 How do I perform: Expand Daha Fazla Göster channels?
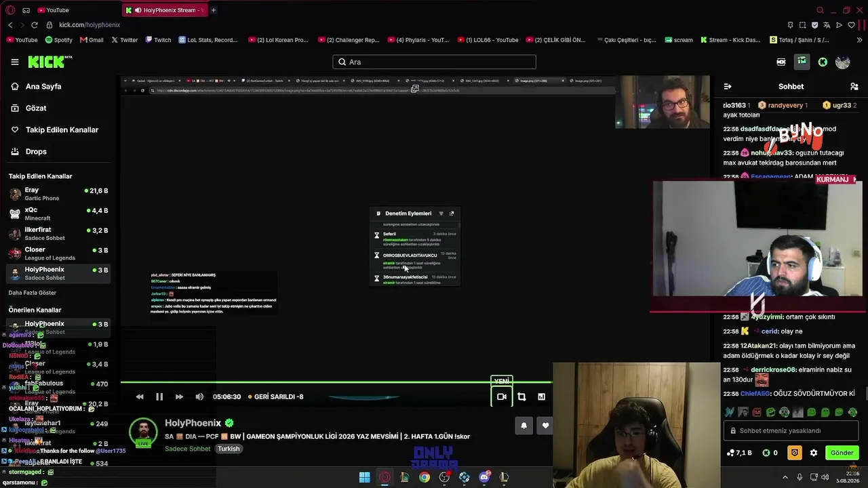click(33, 293)
